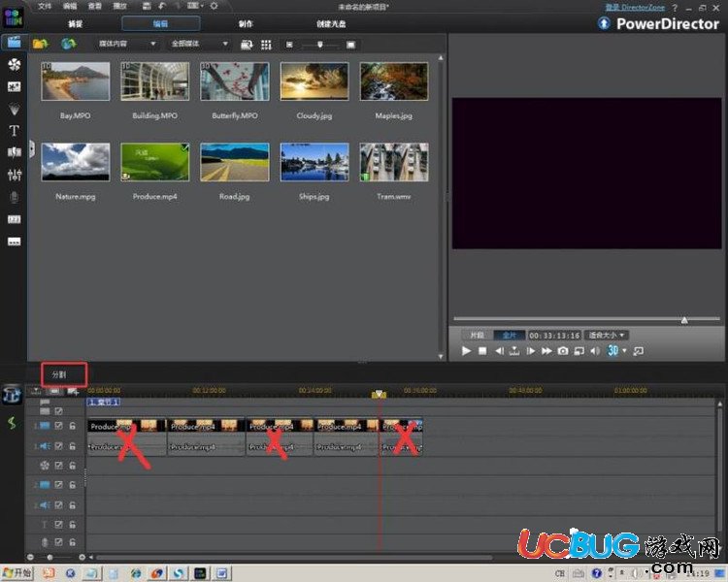Click the undo arrow icon

pyautogui.click(x=161, y=6)
